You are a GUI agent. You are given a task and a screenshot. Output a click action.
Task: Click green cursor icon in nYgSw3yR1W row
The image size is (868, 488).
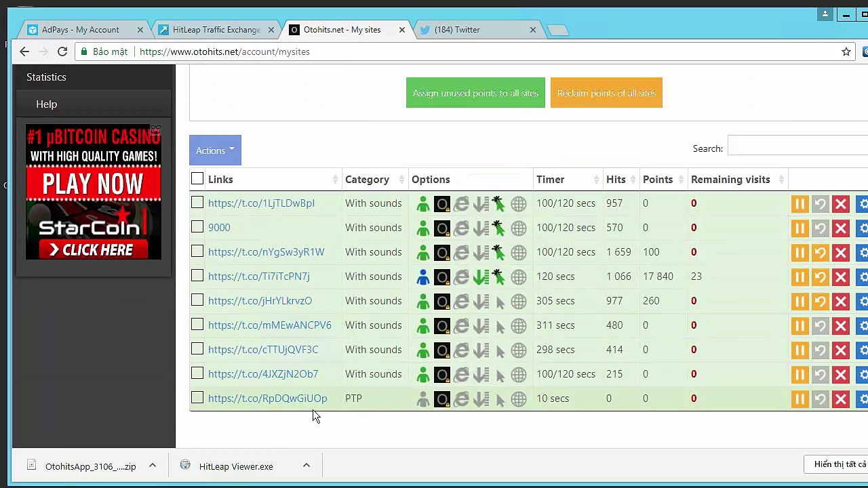coord(499,252)
